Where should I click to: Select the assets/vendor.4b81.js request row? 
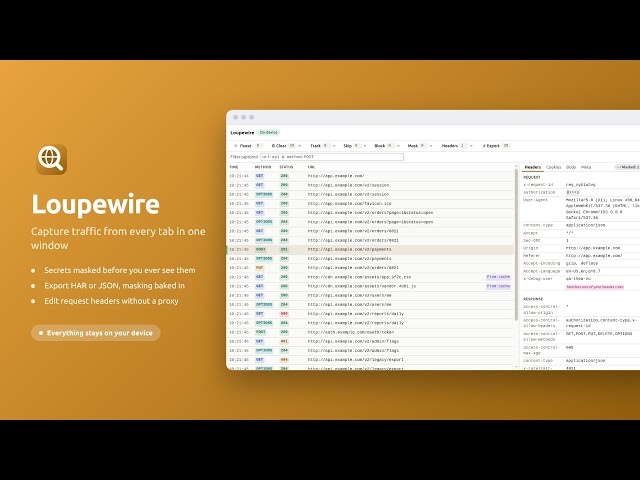pos(371,286)
